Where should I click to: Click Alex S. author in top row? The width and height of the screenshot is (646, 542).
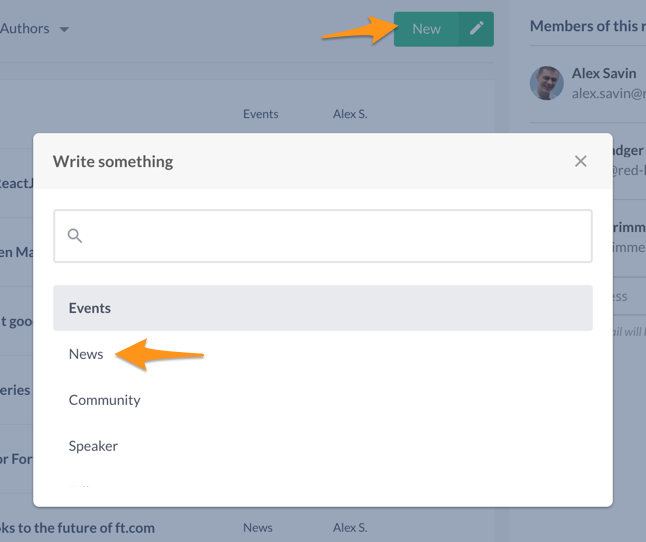pos(350,114)
